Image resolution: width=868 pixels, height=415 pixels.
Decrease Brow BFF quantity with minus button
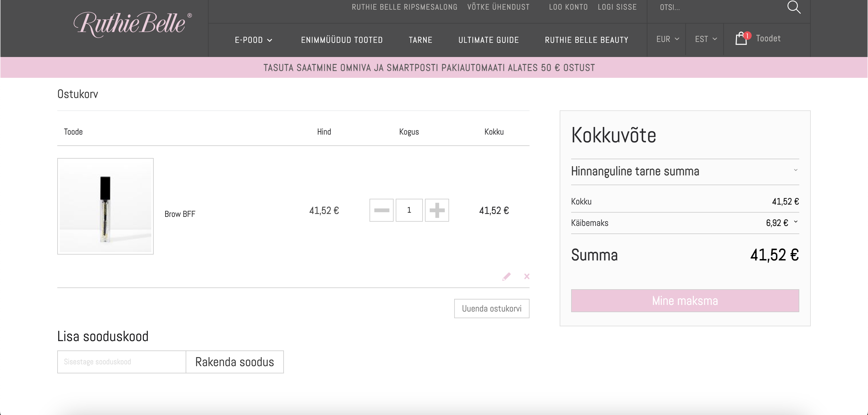click(x=382, y=210)
